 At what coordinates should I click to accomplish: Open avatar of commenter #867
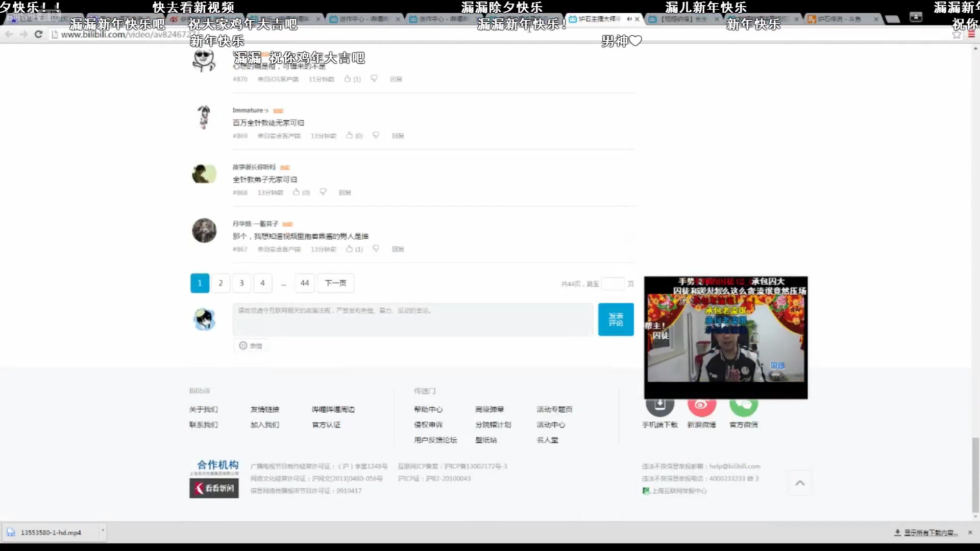[204, 231]
